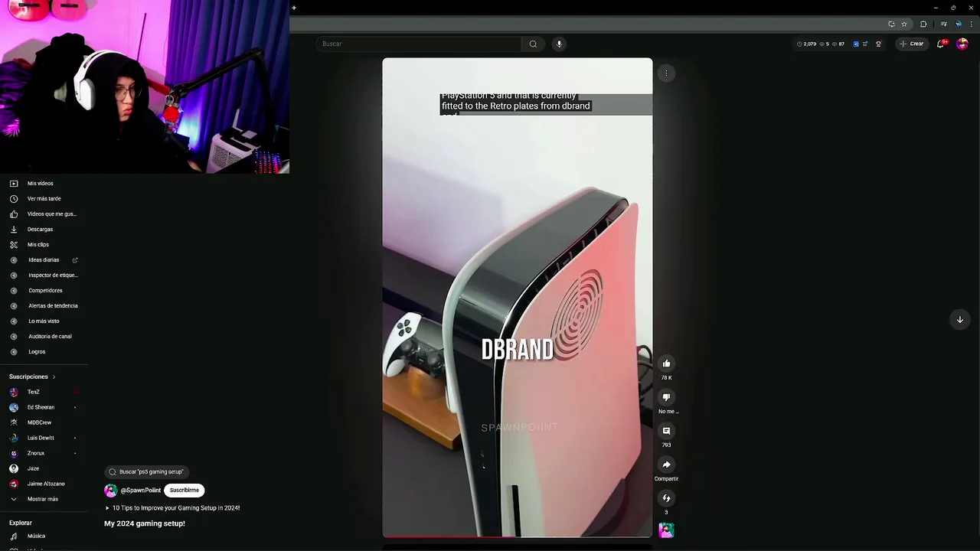Click the blue extension icon in header
This screenshot has width=980, height=551.
856,44
